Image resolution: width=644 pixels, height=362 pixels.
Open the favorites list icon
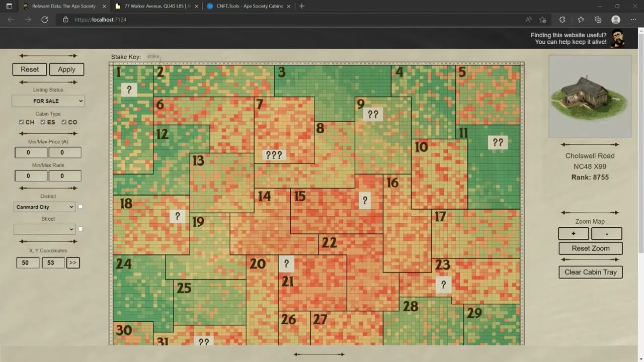coord(581,20)
